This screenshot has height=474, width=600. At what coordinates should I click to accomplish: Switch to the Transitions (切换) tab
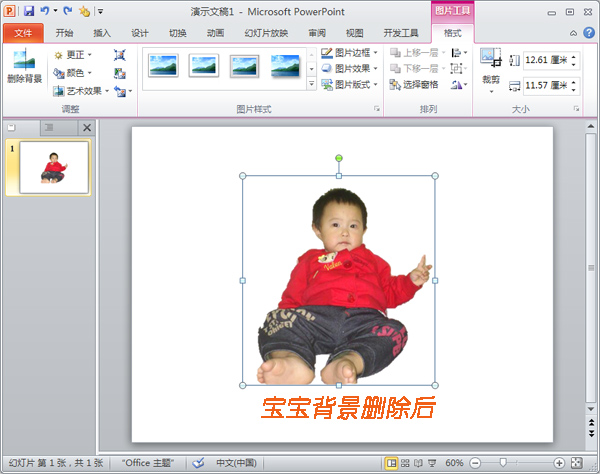[178, 33]
